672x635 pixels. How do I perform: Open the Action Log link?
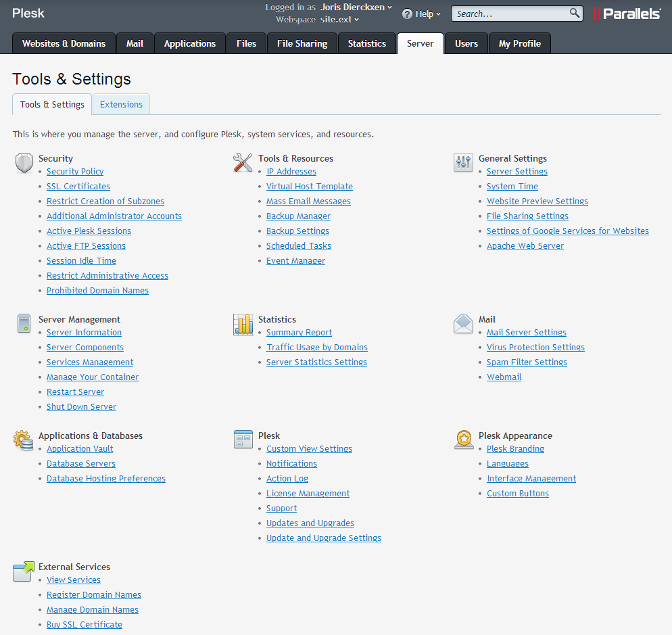tap(287, 479)
